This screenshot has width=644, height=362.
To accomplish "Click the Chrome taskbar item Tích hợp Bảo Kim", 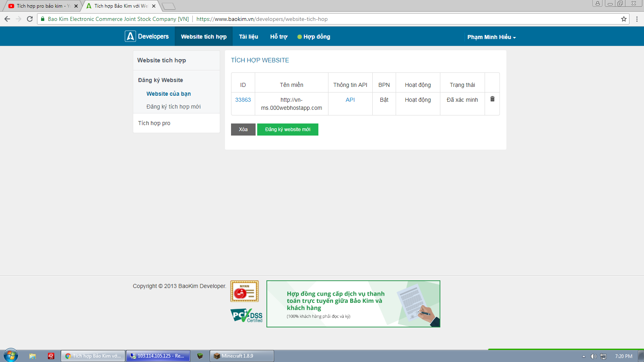I will (93, 356).
